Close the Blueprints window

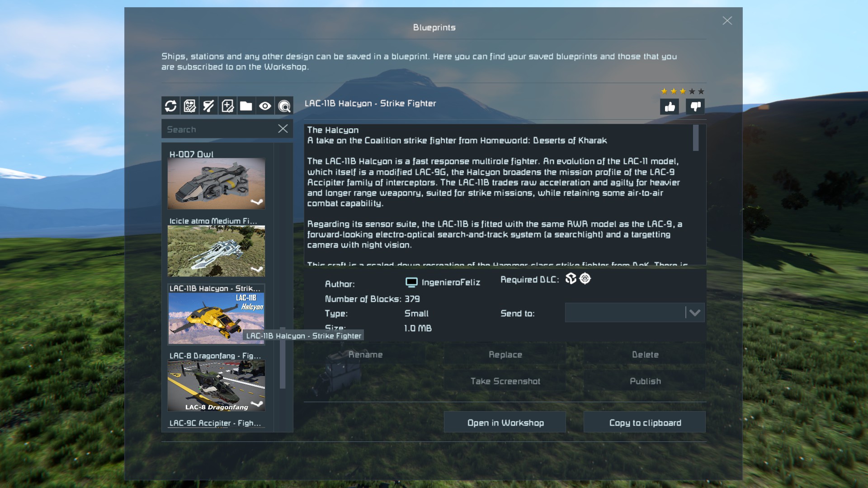coord(727,21)
